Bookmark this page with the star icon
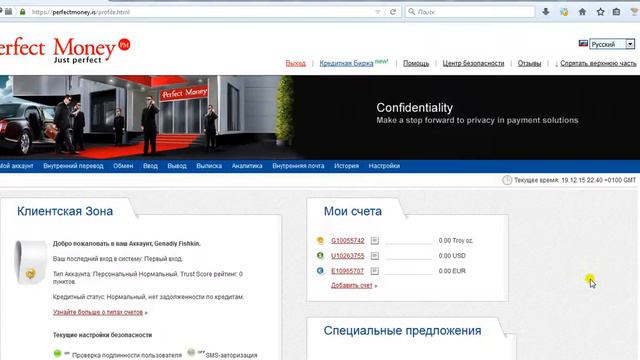 coord(600,12)
